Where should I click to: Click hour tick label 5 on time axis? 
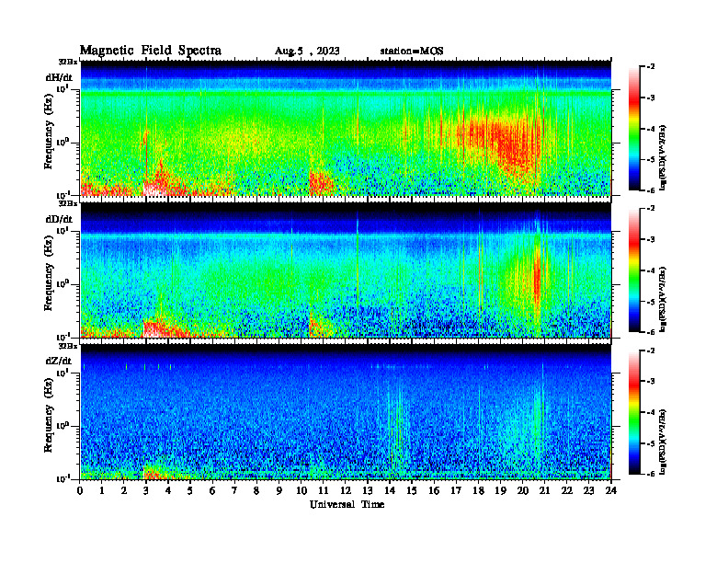coord(190,490)
